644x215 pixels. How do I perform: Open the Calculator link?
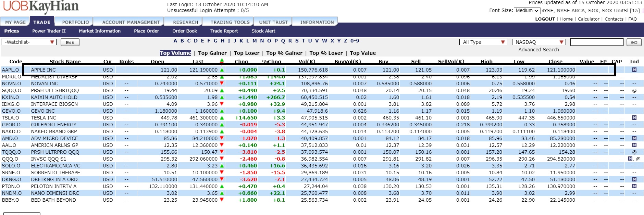[589, 19]
